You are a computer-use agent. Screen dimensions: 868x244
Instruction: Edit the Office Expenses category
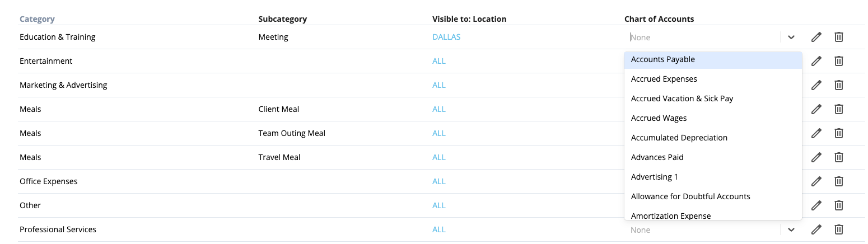click(x=816, y=181)
